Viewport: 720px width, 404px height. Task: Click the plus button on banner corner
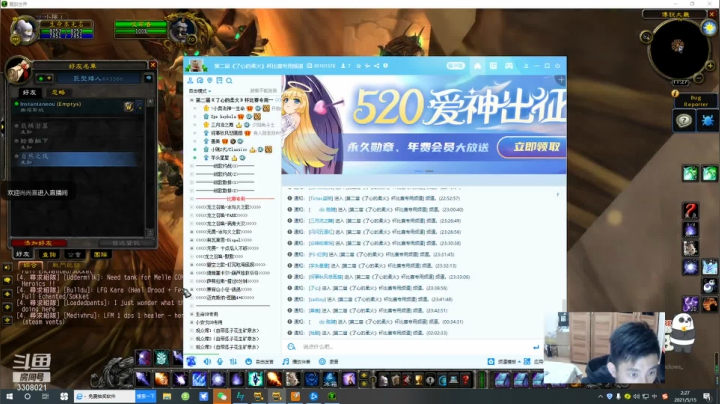click(x=561, y=80)
